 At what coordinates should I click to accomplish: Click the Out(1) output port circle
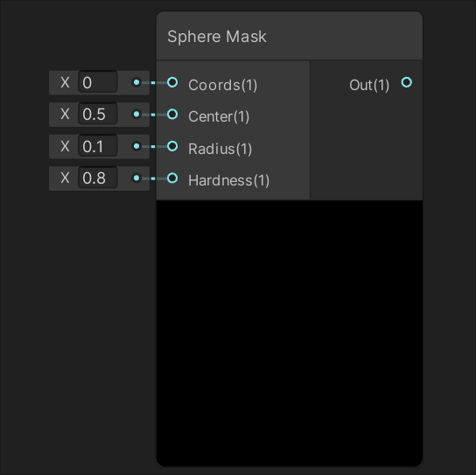407,82
